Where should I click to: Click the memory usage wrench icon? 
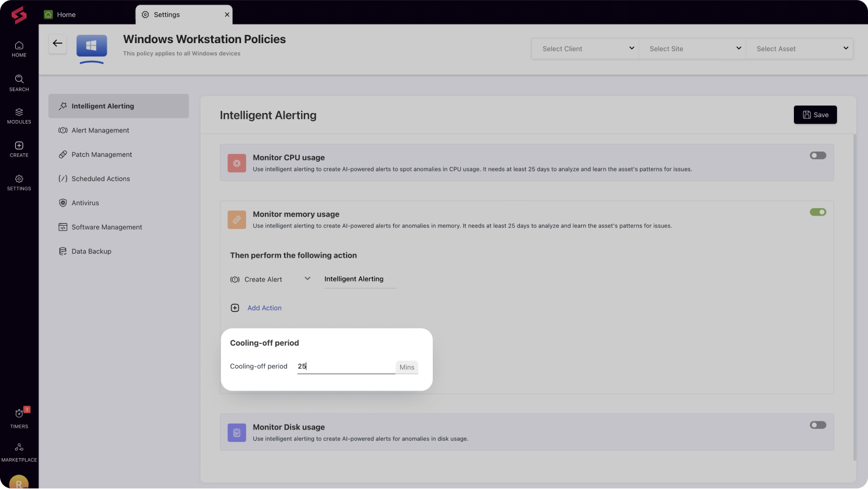tap(237, 219)
